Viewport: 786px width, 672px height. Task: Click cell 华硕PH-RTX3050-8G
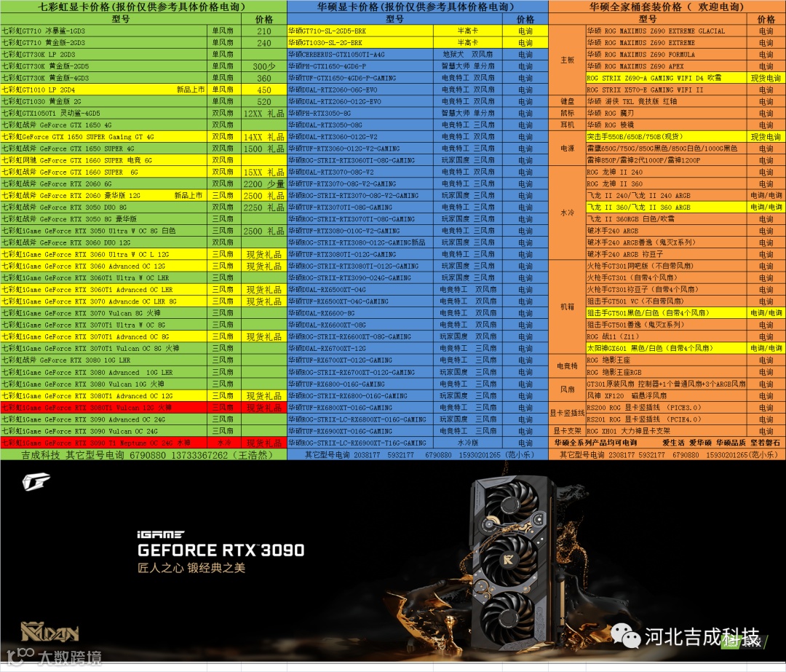point(360,114)
